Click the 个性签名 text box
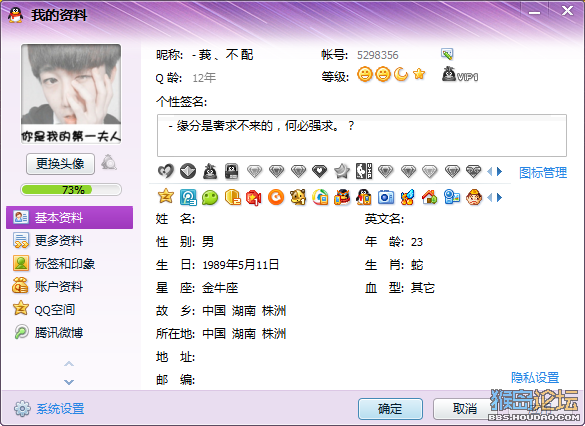 pyautogui.click(x=362, y=135)
